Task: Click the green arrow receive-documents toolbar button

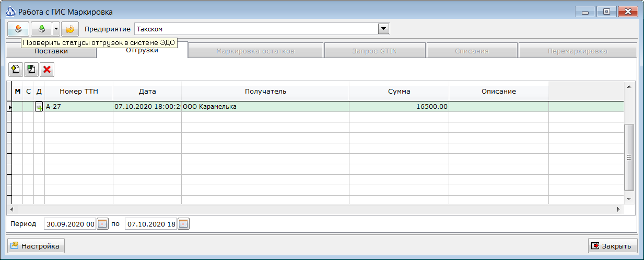Action: tap(41, 29)
